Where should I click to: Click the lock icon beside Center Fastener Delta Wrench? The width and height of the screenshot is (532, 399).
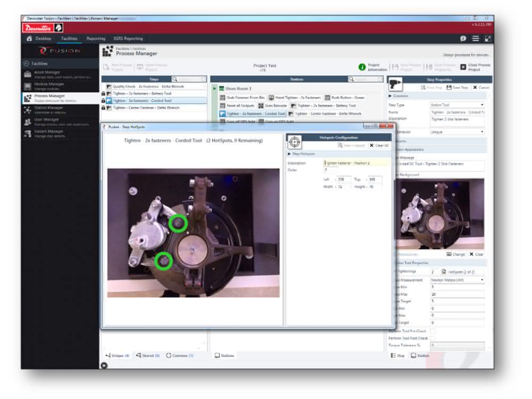(x=103, y=108)
